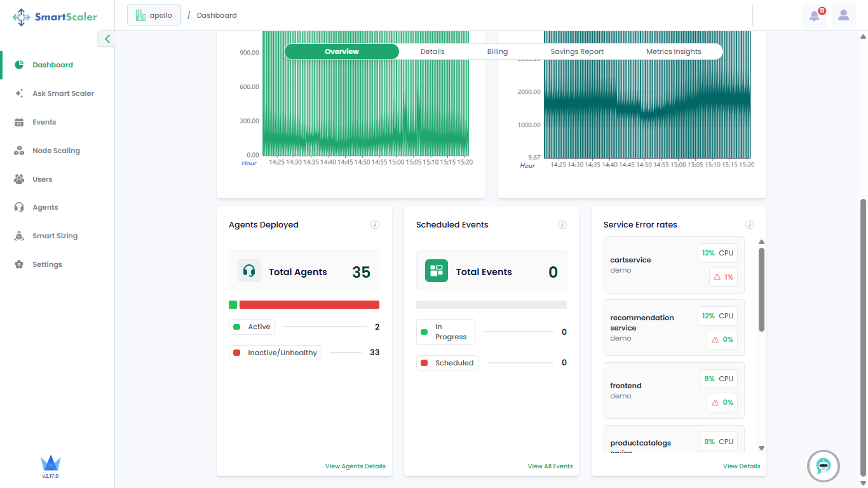Click the red inactive agents progress bar
The height and width of the screenshot is (488, 868).
309,305
